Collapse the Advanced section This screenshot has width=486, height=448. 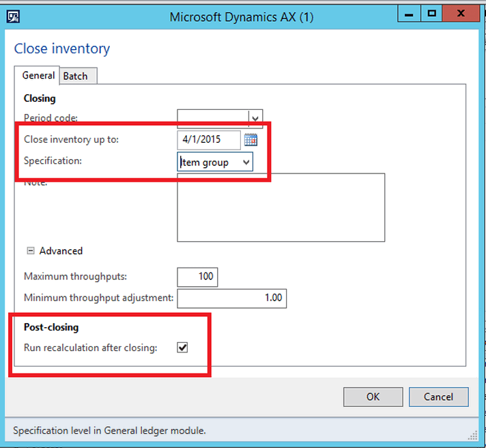(x=31, y=251)
